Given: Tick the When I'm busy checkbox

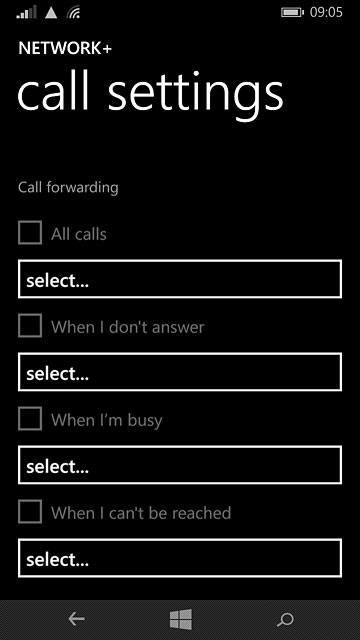Looking at the screenshot, I should point(30,418).
